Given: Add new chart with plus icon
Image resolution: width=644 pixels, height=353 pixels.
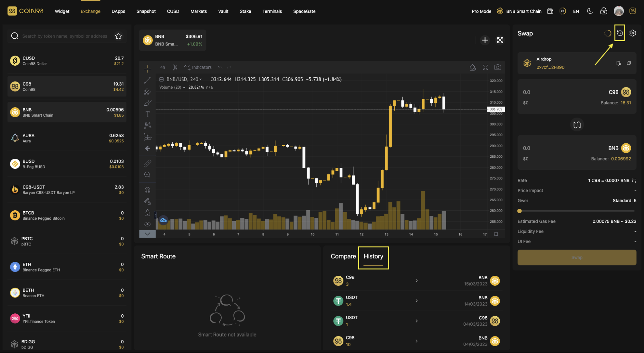Looking at the screenshot, I should 485,40.
